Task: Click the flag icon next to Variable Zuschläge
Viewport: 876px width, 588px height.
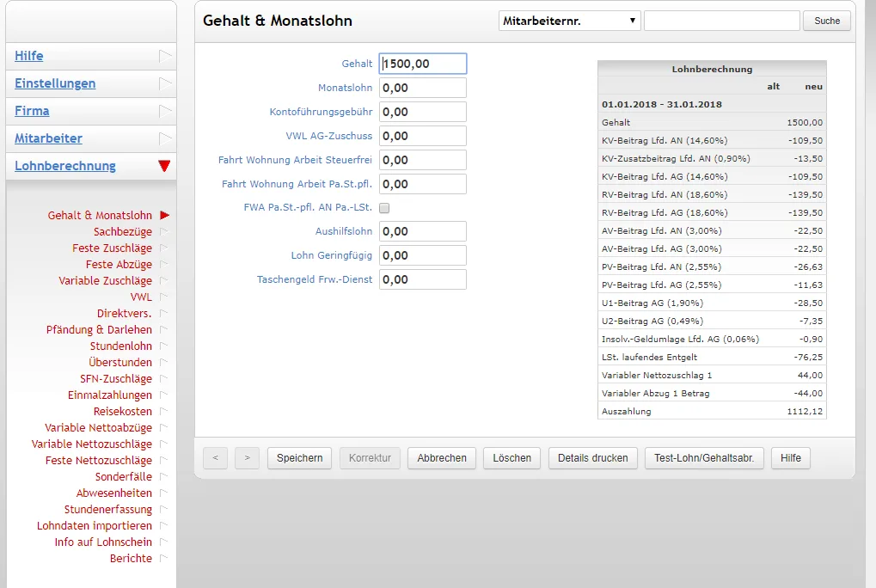Action: point(163,280)
